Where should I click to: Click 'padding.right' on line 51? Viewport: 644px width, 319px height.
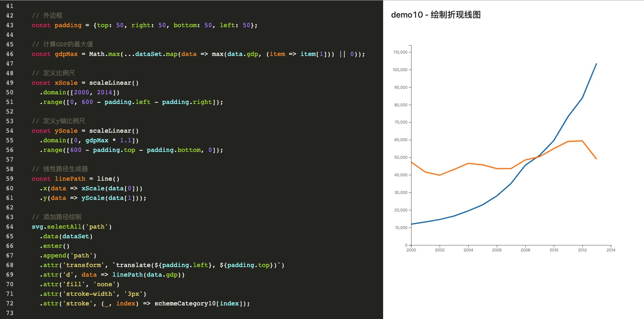tap(187, 102)
